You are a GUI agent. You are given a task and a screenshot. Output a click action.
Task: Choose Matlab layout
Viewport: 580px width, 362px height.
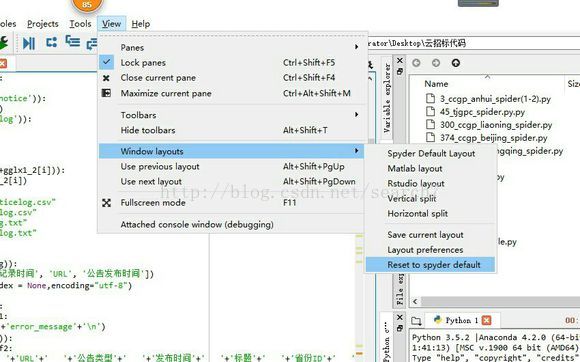[431, 169]
